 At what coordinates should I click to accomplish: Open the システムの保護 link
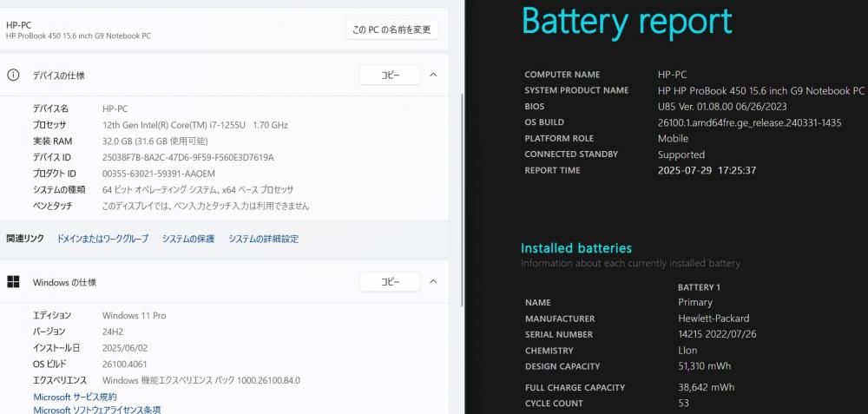point(188,239)
